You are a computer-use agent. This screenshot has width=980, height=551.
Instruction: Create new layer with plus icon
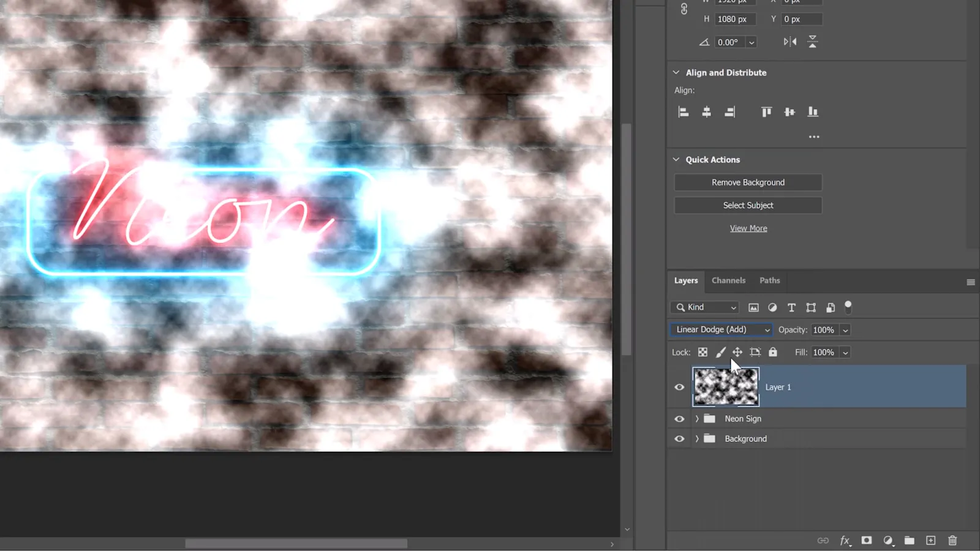[931, 541]
